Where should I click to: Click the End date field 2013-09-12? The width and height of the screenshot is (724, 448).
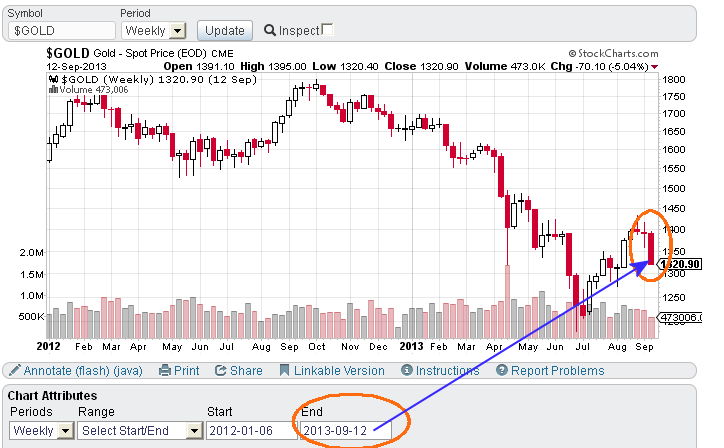point(345,431)
